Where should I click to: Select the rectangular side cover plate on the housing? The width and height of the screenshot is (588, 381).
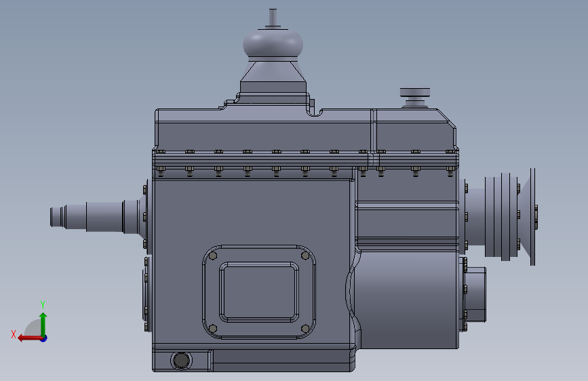coord(259,292)
